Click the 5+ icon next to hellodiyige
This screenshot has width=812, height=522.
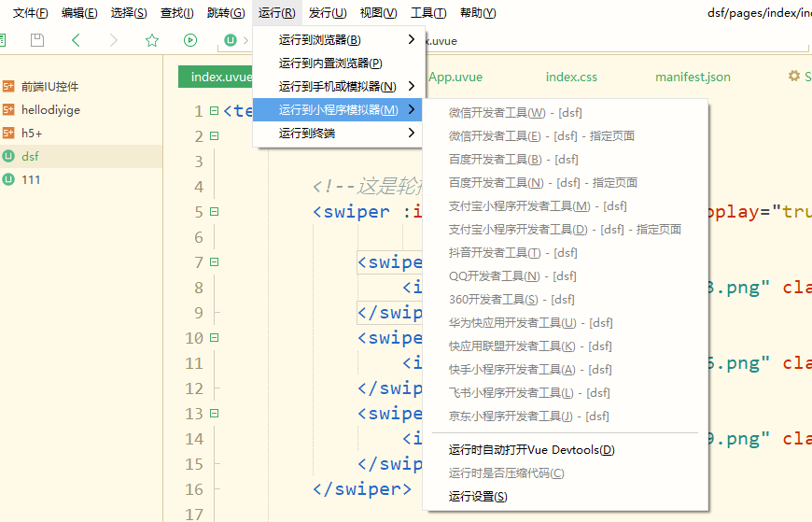pyautogui.click(x=8, y=109)
